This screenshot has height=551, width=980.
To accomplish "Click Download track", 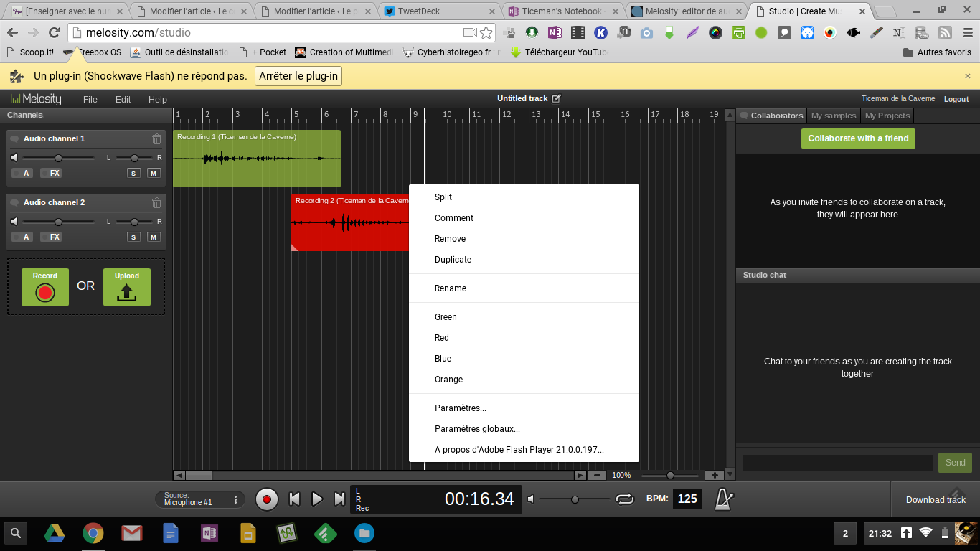I will click(936, 500).
